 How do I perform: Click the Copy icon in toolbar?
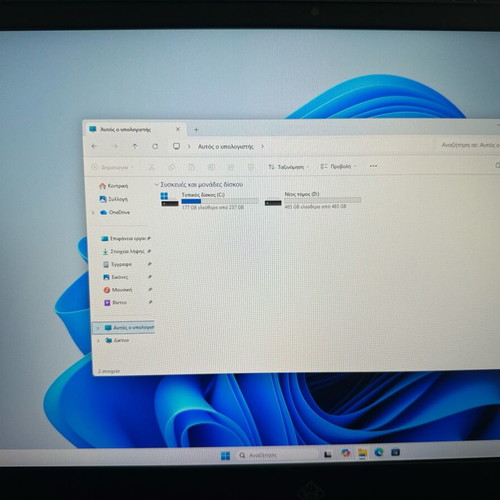(172, 167)
